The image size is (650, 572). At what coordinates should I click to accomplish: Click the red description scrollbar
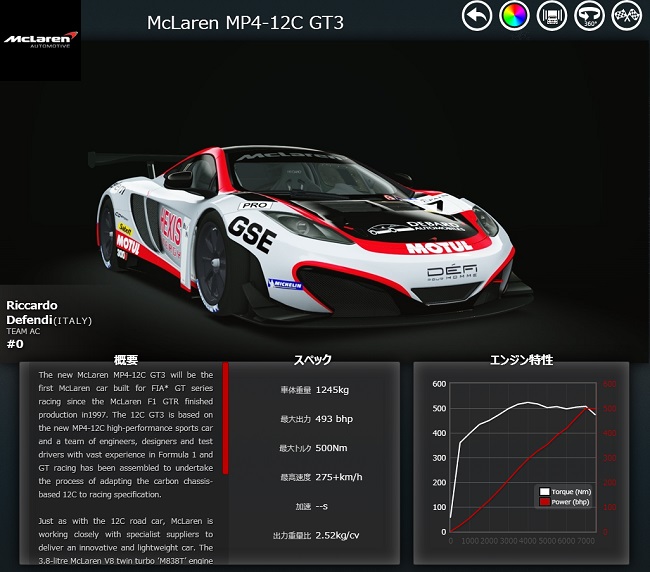pyautogui.click(x=226, y=418)
